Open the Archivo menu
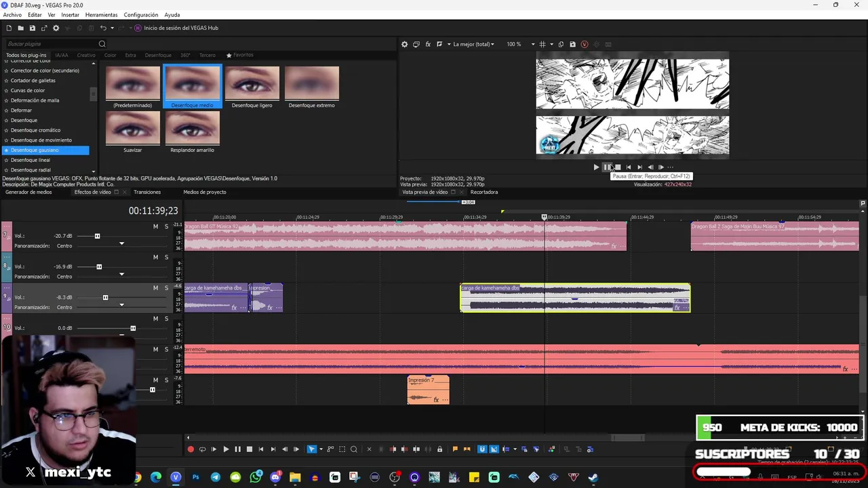 coord(12,15)
